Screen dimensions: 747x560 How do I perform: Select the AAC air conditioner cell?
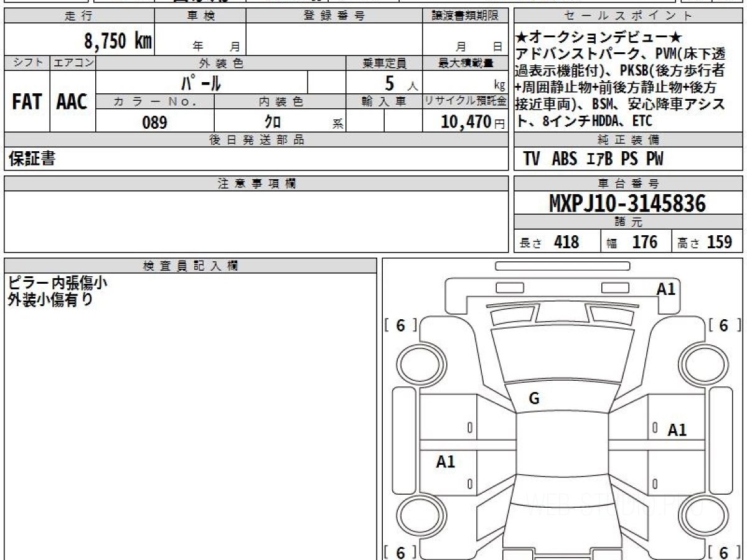click(x=73, y=101)
